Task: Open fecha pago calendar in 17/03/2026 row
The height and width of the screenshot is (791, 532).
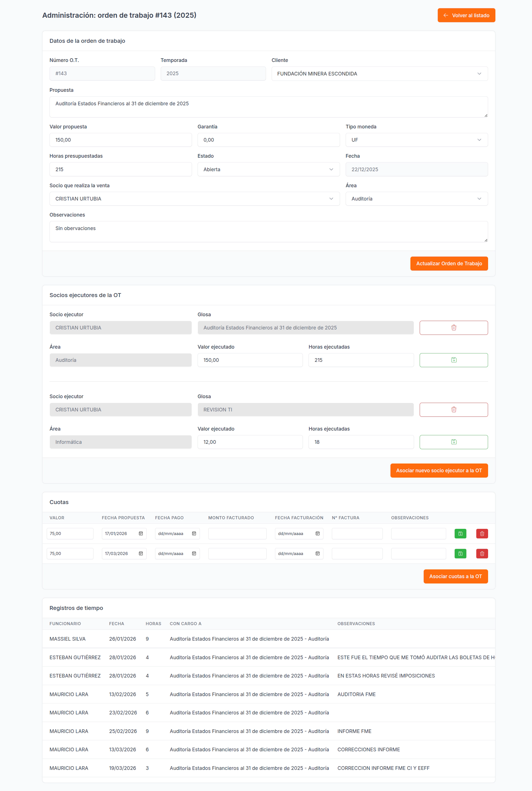Action: [194, 553]
